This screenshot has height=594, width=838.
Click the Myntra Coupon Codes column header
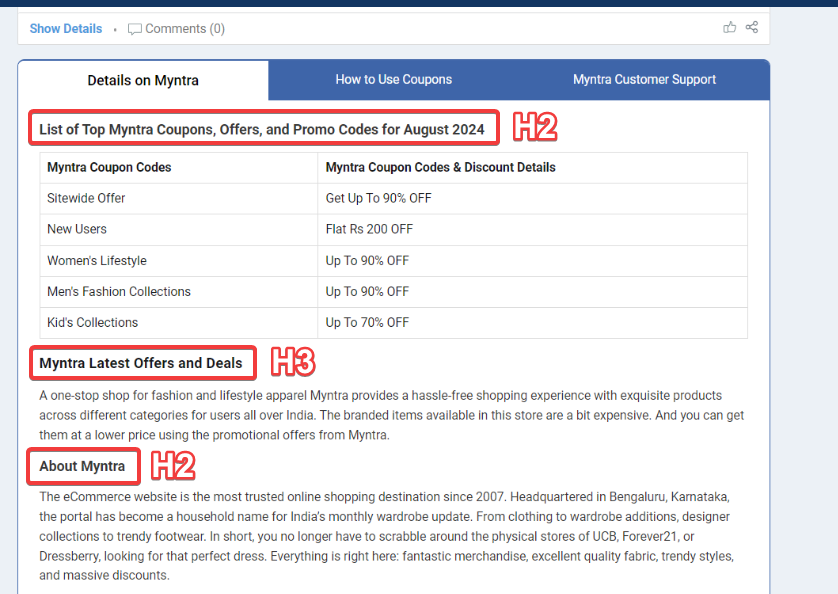click(179, 168)
